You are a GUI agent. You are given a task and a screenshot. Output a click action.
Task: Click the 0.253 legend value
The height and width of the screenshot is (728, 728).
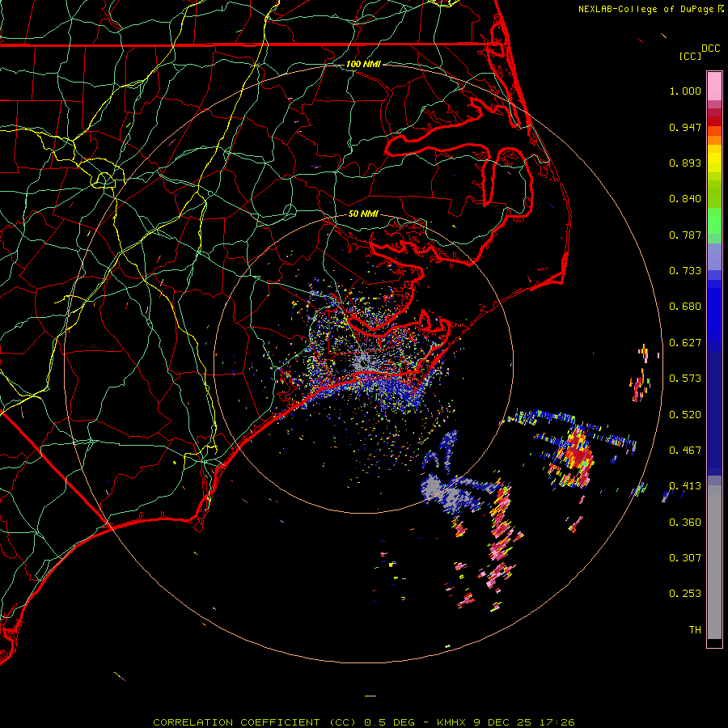[x=685, y=594]
